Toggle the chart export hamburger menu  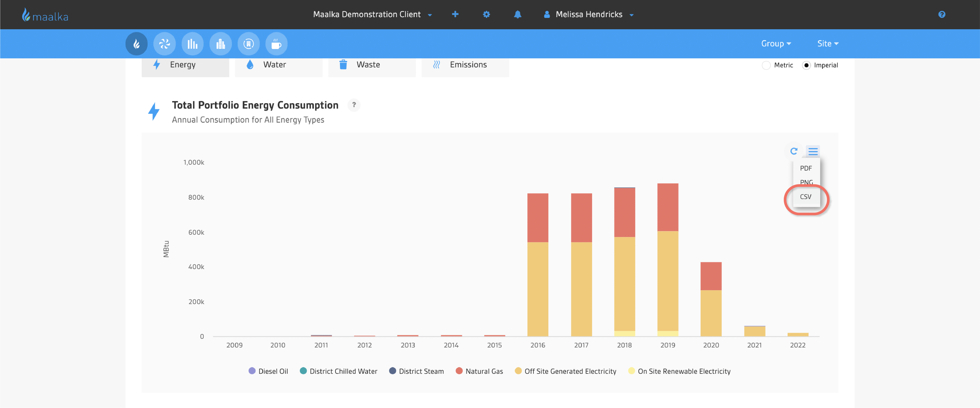pos(813,151)
